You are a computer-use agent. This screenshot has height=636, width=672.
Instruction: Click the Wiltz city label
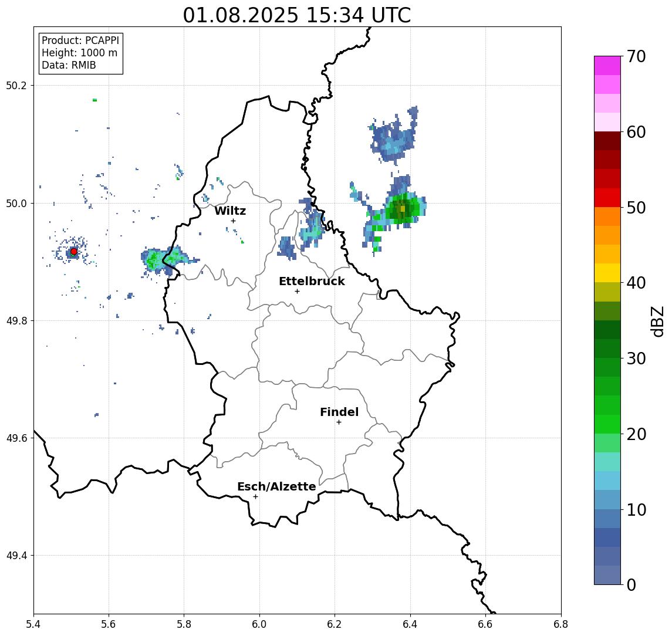tap(230, 211)
